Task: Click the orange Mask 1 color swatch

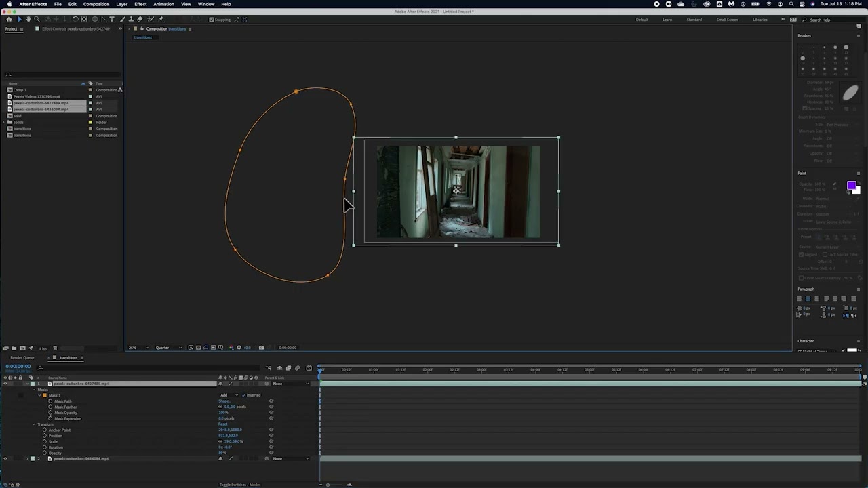Action: coord(45,395)
